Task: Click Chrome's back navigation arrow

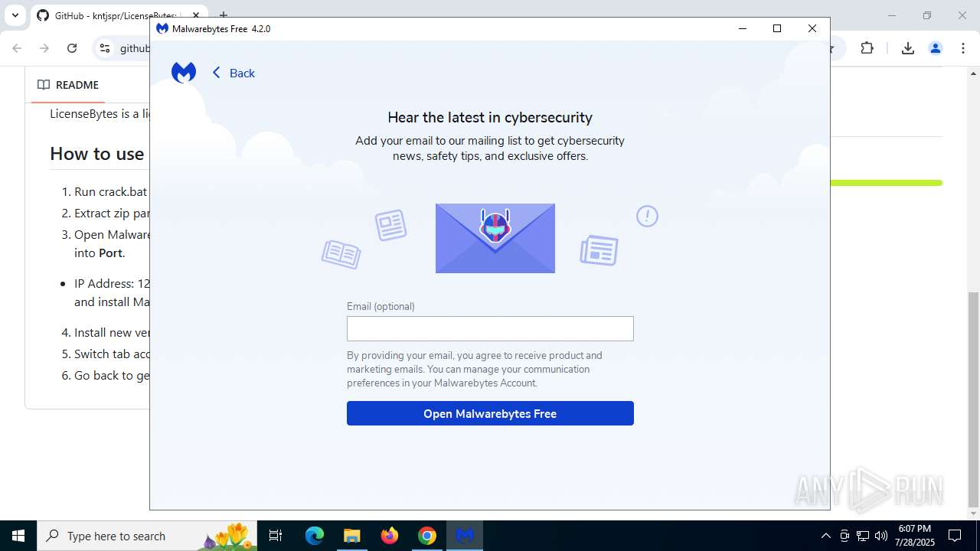Action: [17, 48]
